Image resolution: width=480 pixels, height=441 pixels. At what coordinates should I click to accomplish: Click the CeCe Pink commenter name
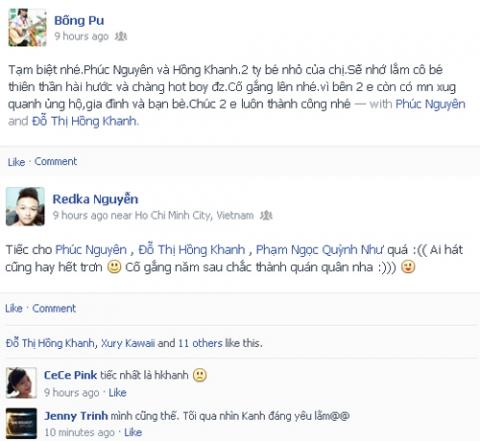pyautogui.click(x=70, y=375)
